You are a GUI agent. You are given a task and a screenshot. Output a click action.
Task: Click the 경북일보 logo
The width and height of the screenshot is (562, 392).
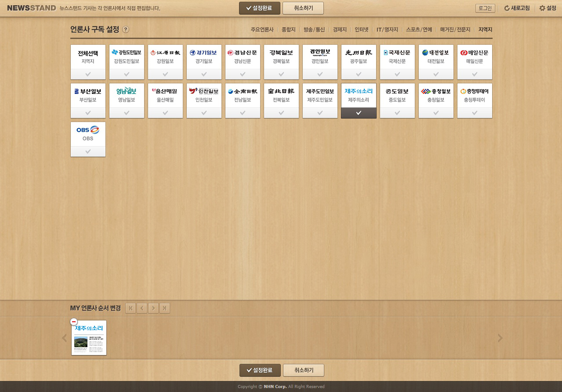(281, 52)
